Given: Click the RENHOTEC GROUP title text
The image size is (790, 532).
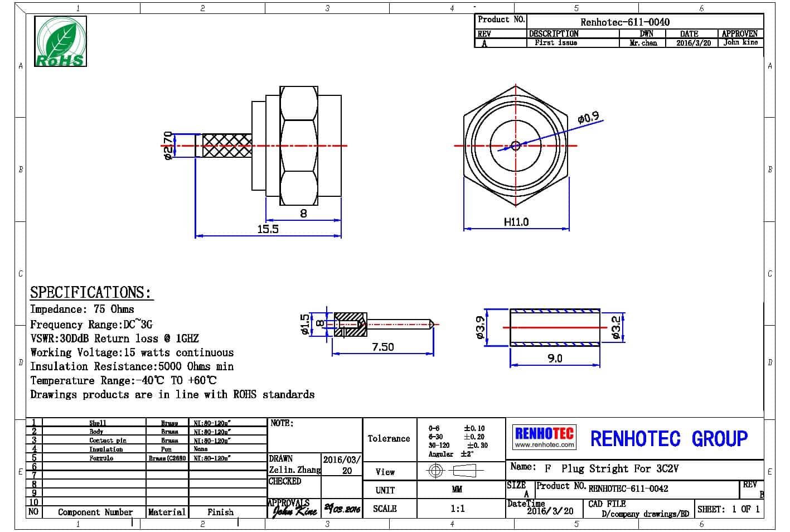Looking at the screenshot, I should (668, 439).
